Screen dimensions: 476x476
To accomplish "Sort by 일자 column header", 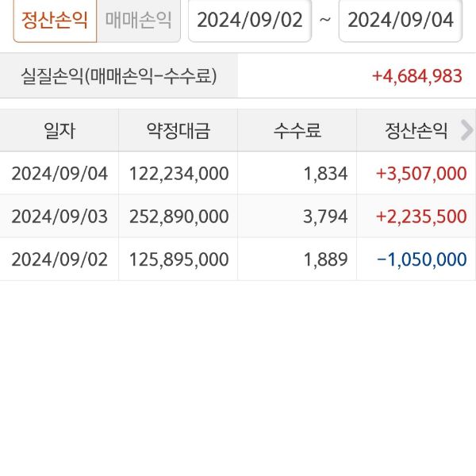I will 59,131.
